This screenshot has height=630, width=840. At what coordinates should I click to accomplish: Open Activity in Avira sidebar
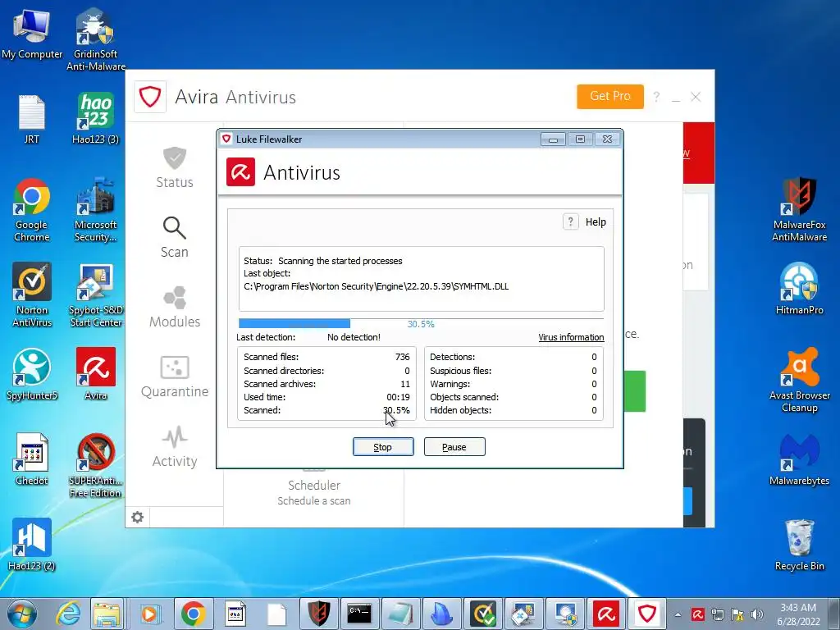pos(175,446)
